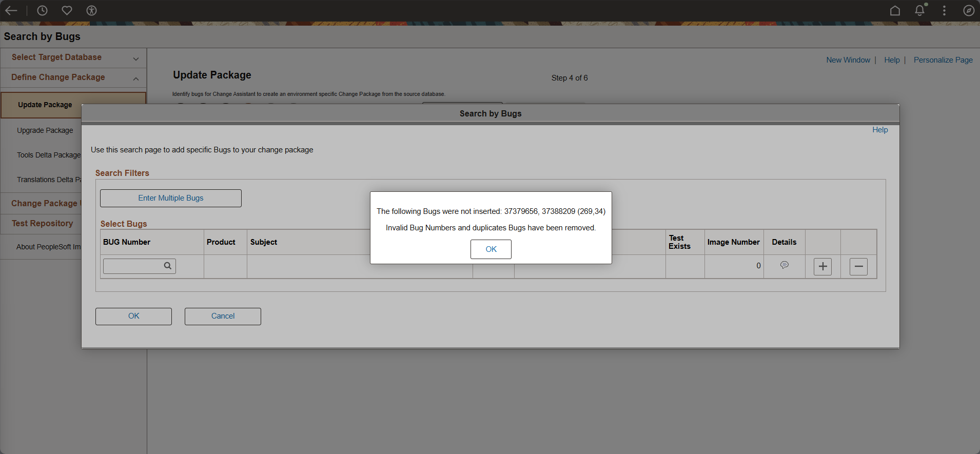Open the New Window link

[848, 60]
